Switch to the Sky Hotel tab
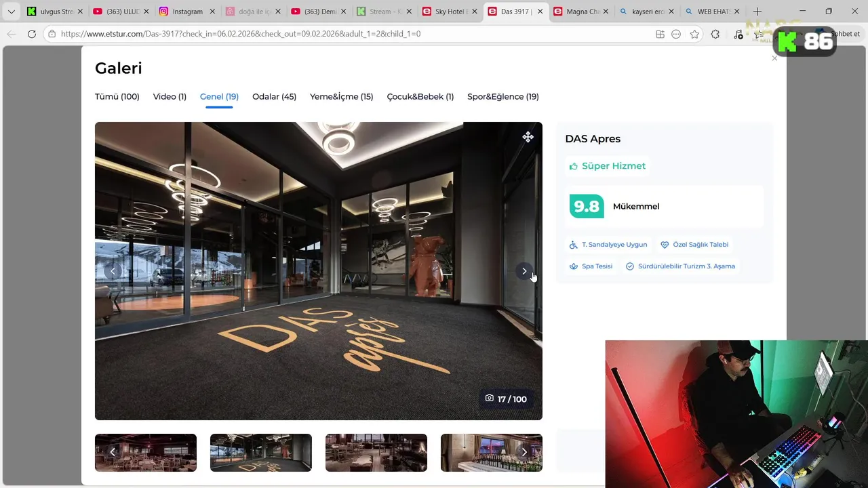868x488 pixels. (450, 12)
